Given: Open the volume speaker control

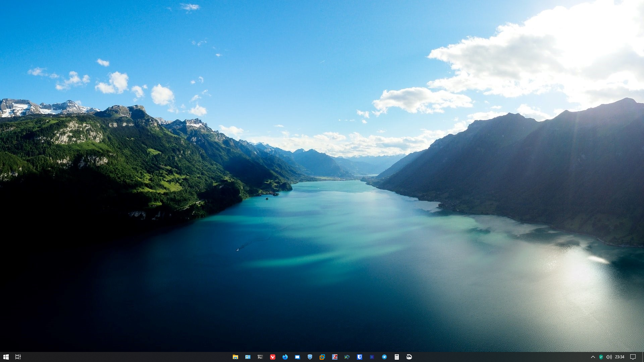Looking at the screenshot, I should click(x=609, y=357).
